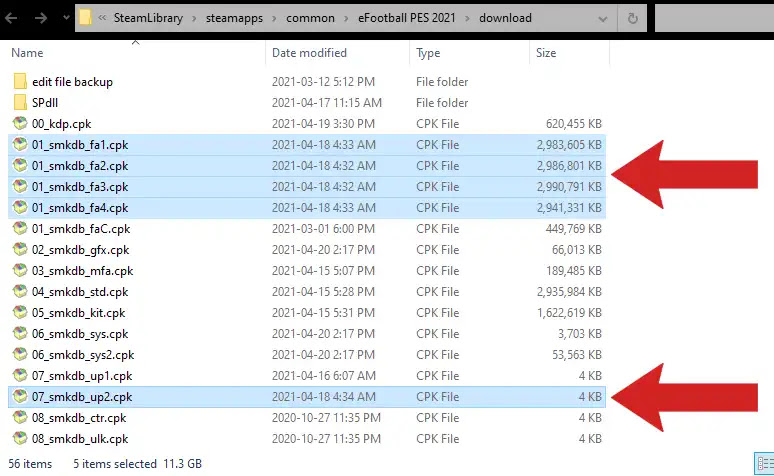
Task: Click the 5 items selected status text
Action: tap(115, 464)
